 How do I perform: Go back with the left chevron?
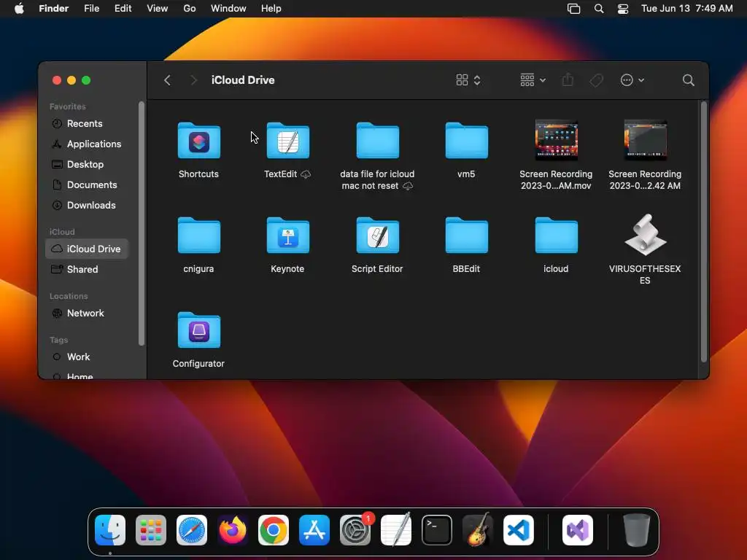coord(167,80)
